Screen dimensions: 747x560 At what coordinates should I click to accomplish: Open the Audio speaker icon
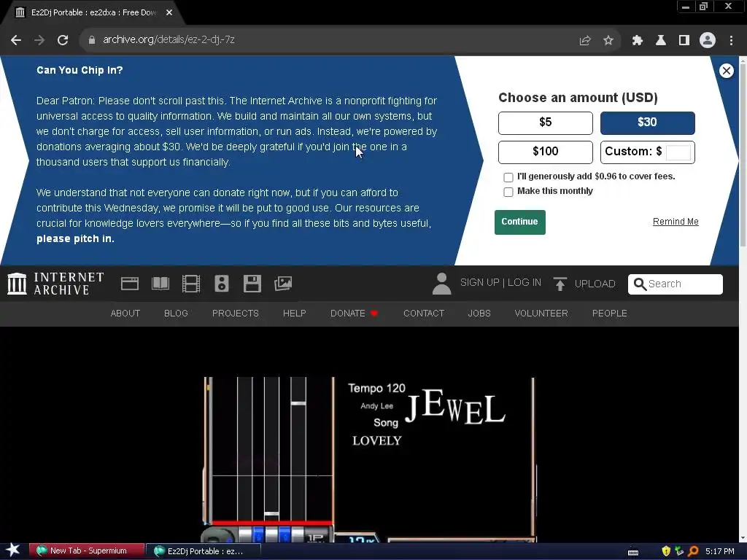coord(222,284)
